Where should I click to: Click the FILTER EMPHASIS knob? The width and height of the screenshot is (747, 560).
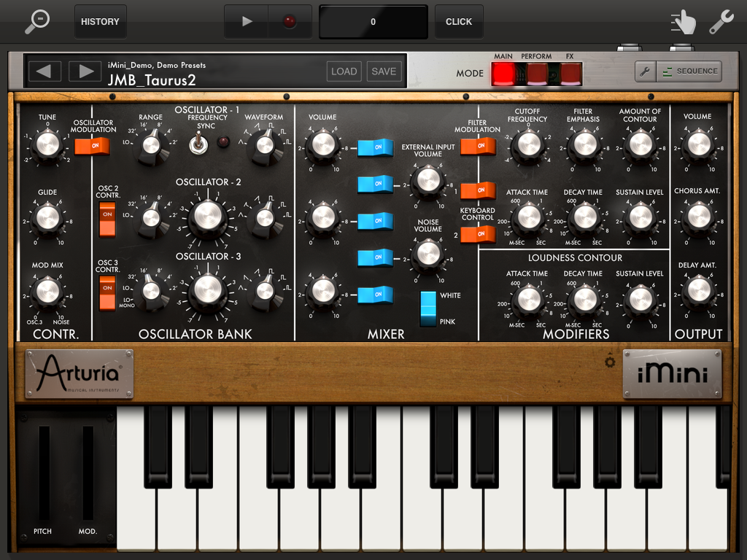(584, 144)
